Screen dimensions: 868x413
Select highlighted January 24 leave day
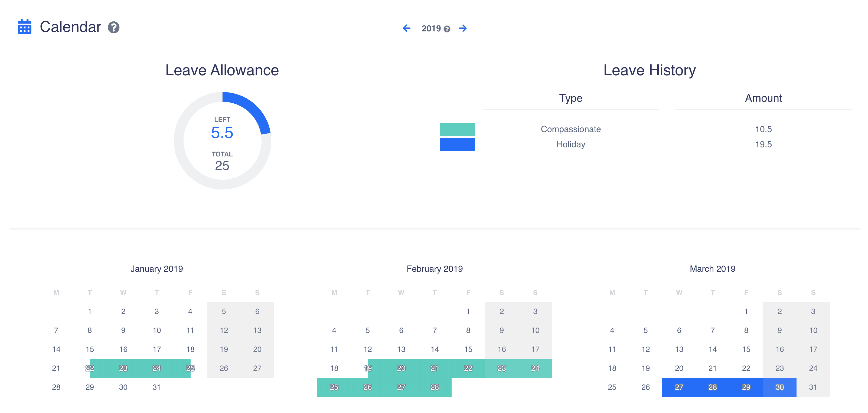click(157, 368)
